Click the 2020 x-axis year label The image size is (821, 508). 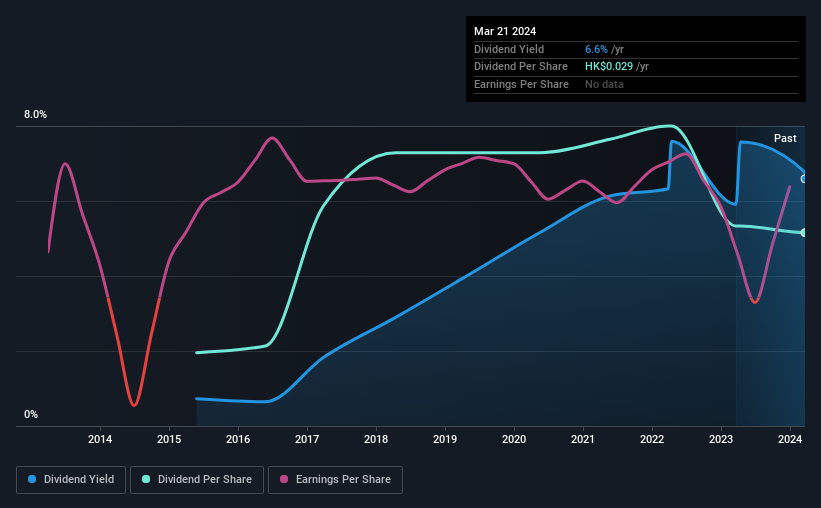pos(514,439)
